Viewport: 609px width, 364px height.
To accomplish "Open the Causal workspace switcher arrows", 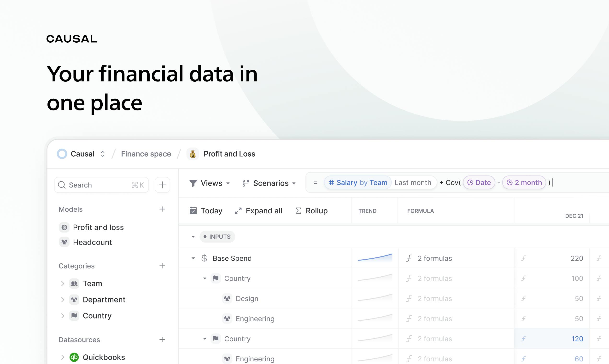I will pyautogui.click(x=103, y=154).
